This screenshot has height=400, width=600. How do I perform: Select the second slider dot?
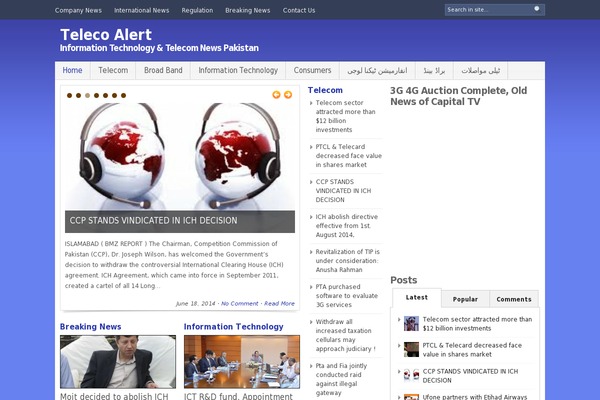point(78,95)
